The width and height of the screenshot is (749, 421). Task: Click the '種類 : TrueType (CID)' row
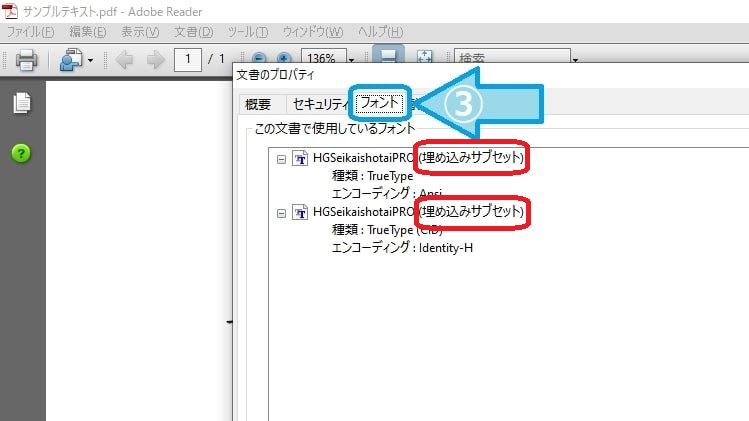(387, 230)
